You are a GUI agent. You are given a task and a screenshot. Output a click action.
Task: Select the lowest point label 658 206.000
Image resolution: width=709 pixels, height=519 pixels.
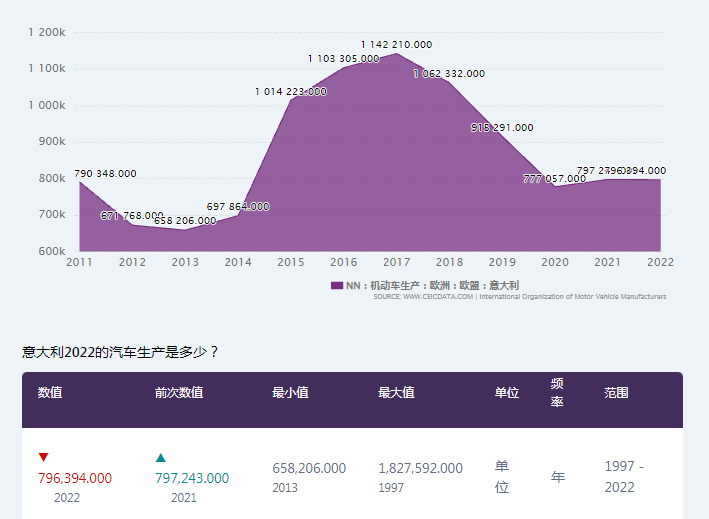point(185,220)
